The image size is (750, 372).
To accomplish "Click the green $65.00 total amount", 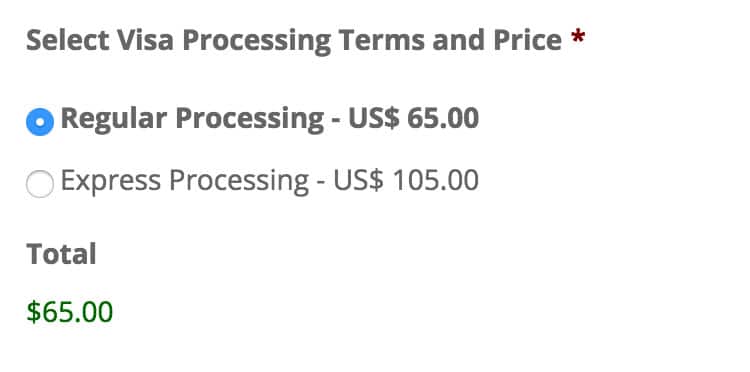I will click(x=70, y=312).
